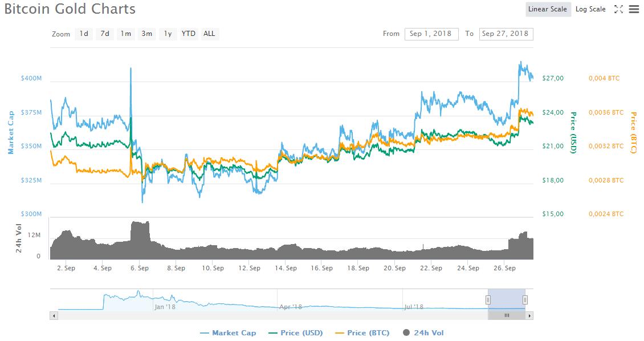This screenshot has height=341, width=644.
Task: Hide the Market Cap series in legend
Action: (228, 332)
